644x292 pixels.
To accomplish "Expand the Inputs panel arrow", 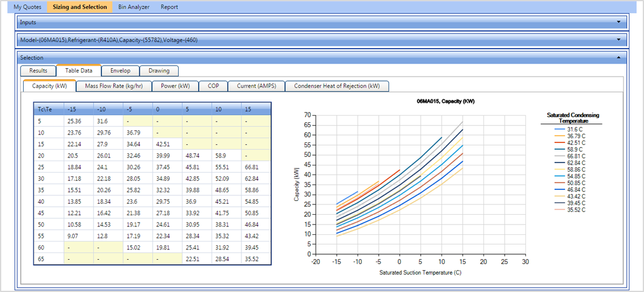I will (618, 22).
